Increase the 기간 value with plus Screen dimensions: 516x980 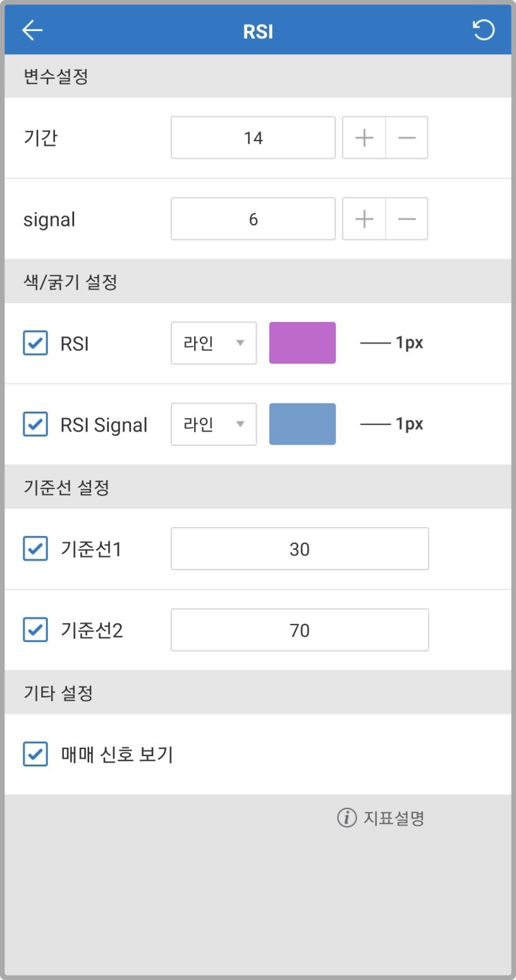364,137
